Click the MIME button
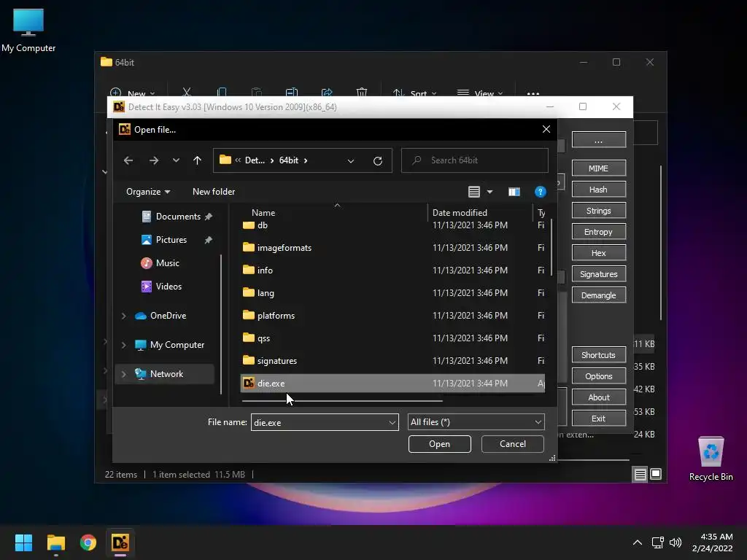747x560 pixels. coord(598,168)
